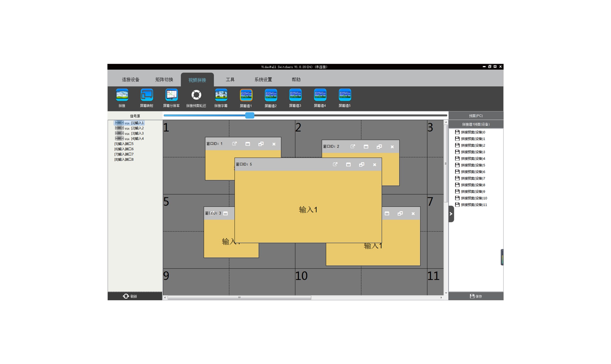Maximize window ID 1
The width and height of the screenshot is (611, 364).
point(248,144)
